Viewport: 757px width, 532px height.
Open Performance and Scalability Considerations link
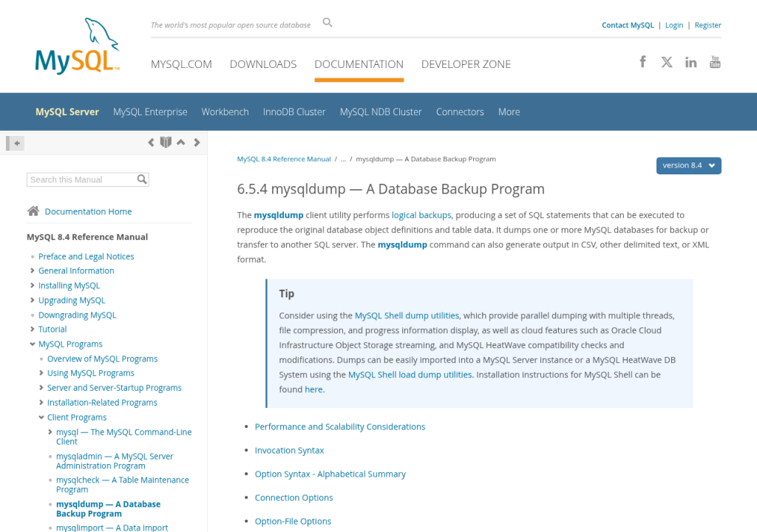click(340, 427)
